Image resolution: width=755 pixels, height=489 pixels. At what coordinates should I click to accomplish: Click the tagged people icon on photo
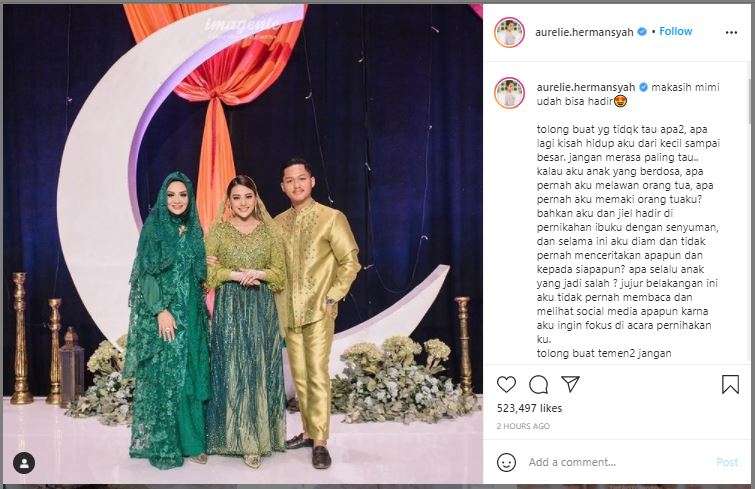pos(24,463)
